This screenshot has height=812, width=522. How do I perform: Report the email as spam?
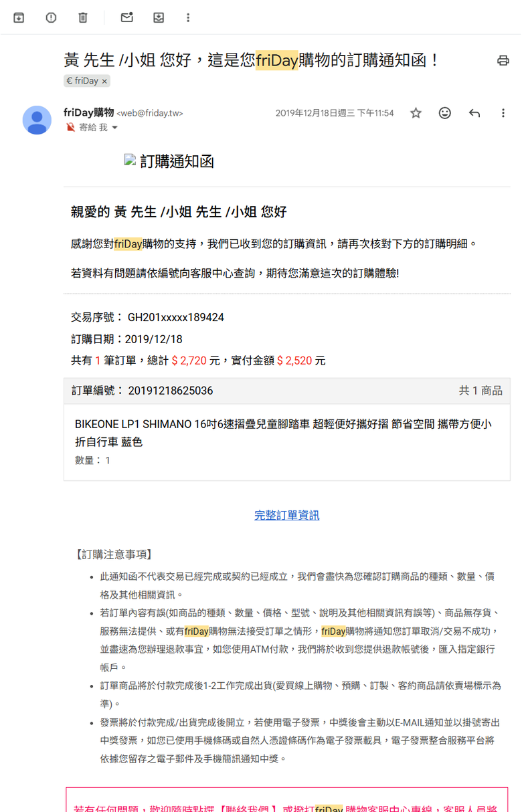[x=51, y=17]
